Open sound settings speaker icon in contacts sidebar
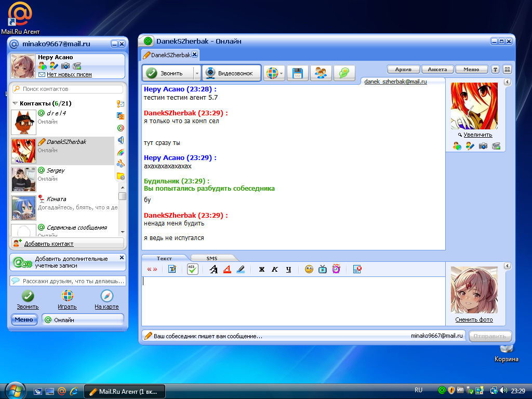 point(121,140)
